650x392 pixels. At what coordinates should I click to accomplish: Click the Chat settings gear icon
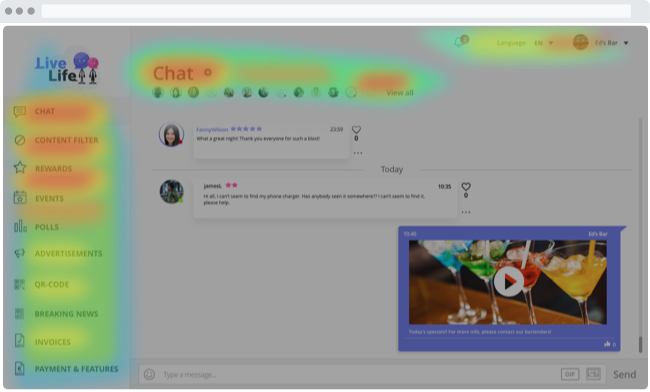tap(208, 73)
